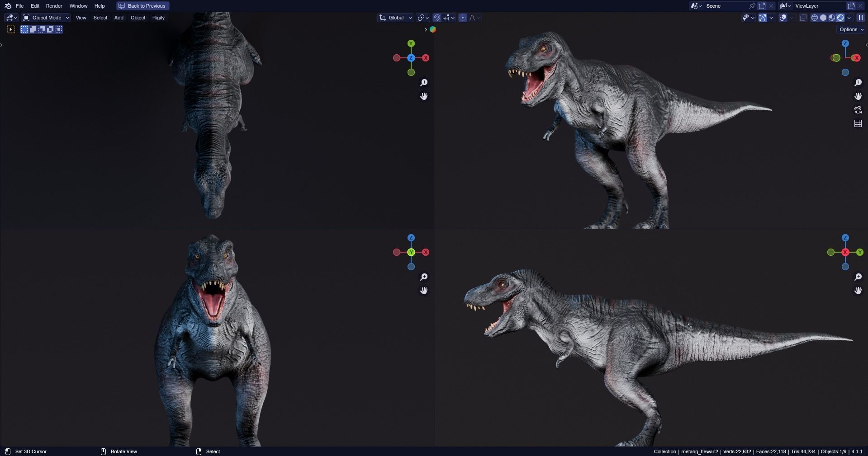This screenshot has width=868, height=456.
Task: Click Y axis on top-left viewport gizmo
Action: [x=411, y=43]
